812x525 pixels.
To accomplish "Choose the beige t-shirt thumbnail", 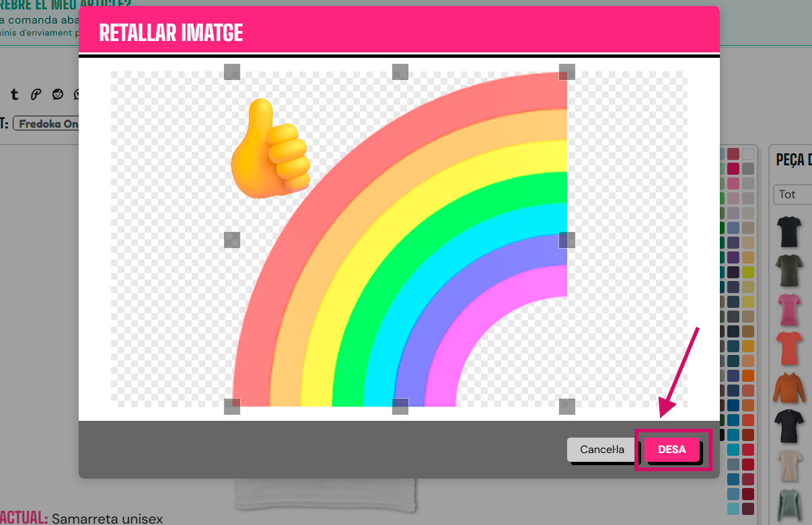I will tap(788, 466).
